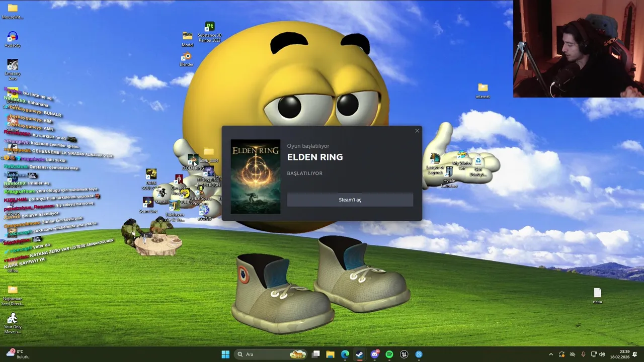Open Spotify from the taskbar
644x362 pixels.
[389, 354]
